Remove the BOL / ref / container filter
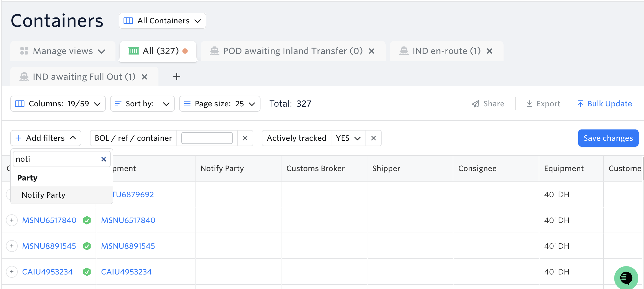The width and height of the screenshot is (644, 289). click(245, 138)
